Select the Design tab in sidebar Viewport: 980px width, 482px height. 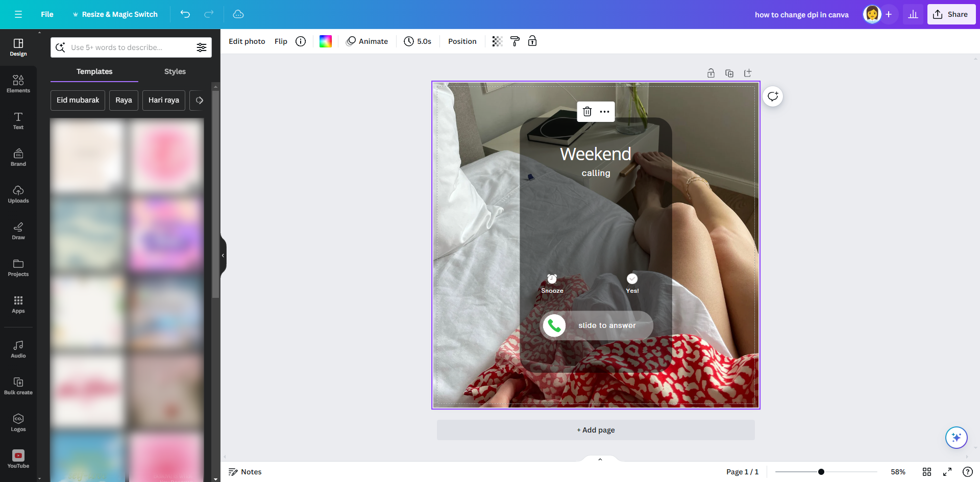[x=18, y=47]
